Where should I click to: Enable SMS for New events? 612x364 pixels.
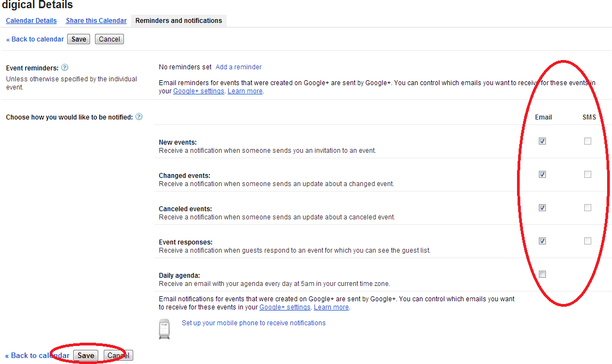(x=587, y=141)
